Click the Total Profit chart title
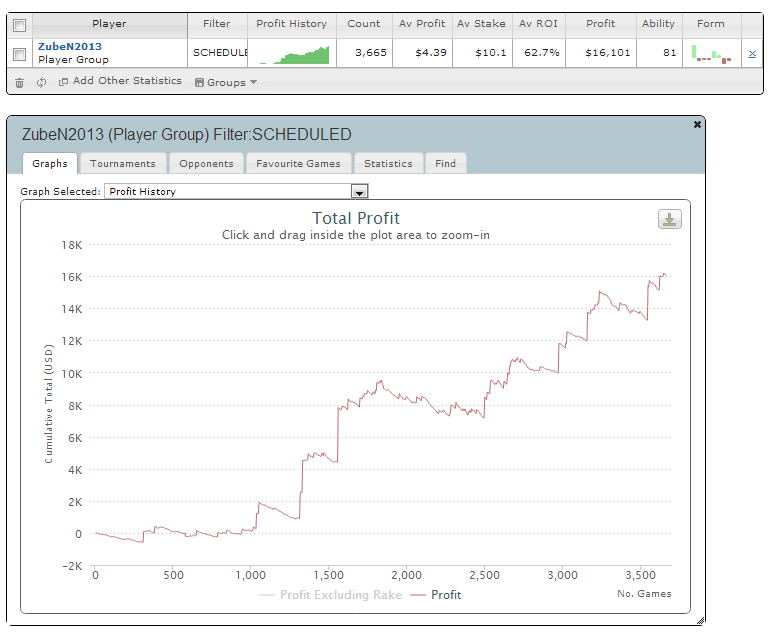The height and width of the screenshot is (639, 772). (355, 218)
